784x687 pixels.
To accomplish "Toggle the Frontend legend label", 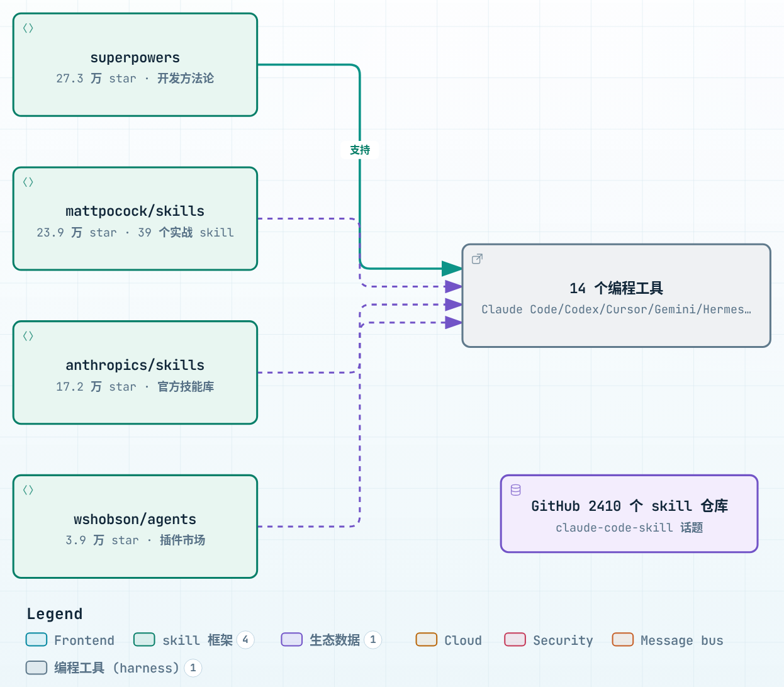I will 84,640.
